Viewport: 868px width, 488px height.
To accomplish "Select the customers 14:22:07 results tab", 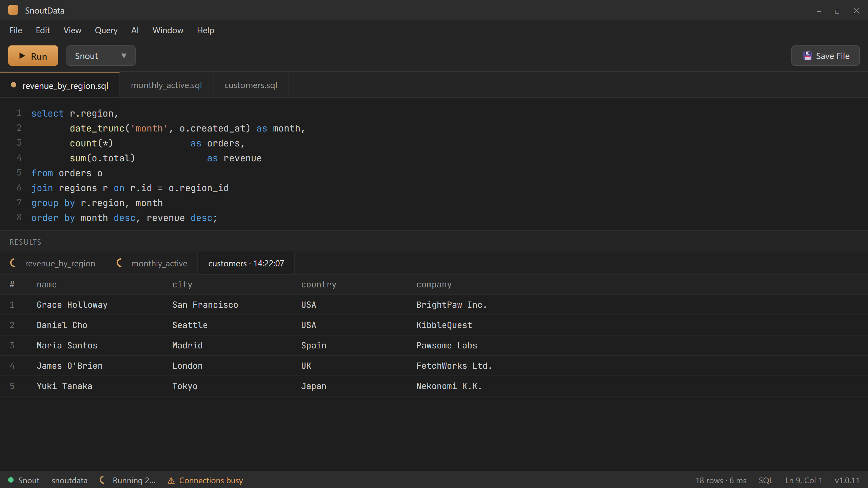I will (246, 263).
